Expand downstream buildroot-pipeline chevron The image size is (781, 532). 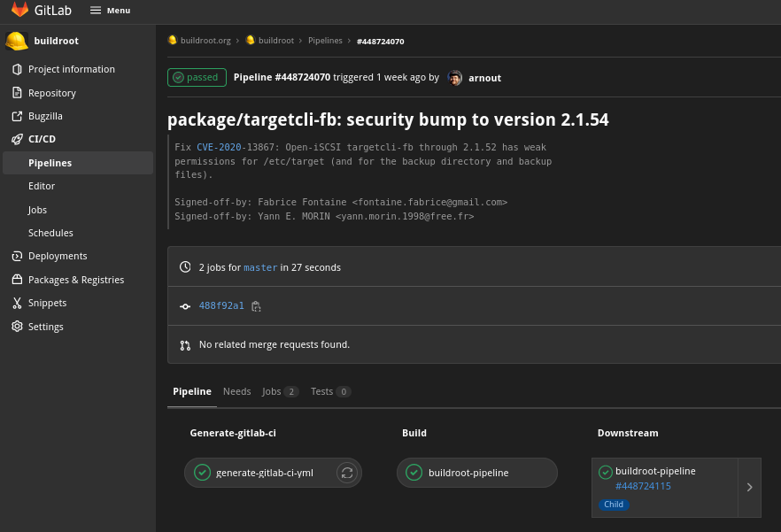(750, 487)
